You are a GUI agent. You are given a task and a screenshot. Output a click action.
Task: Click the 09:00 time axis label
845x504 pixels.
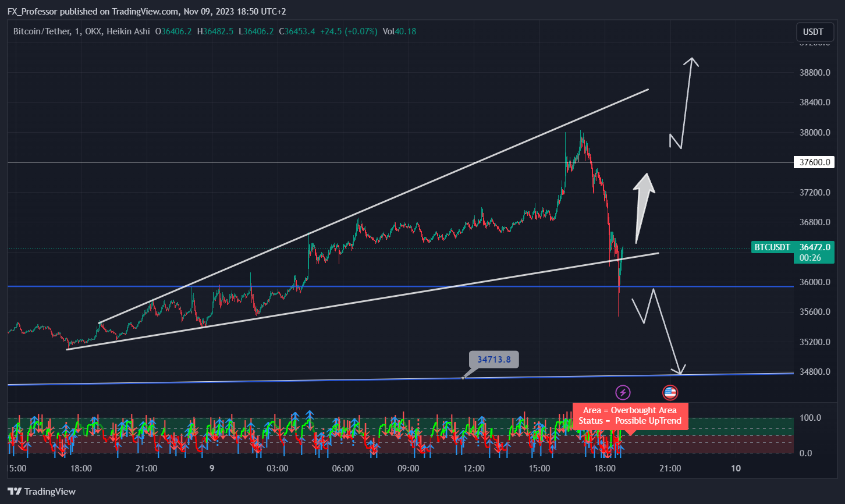click(x=408, y=468)
